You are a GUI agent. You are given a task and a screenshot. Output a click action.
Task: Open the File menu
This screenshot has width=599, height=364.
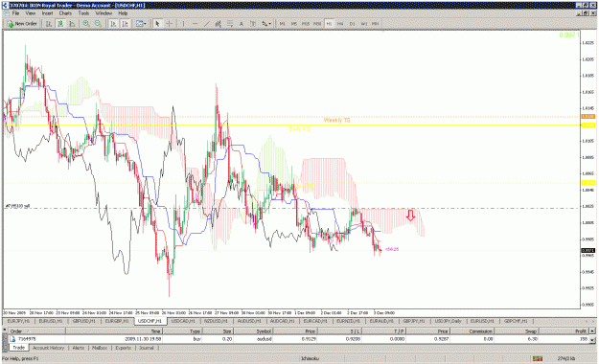coord(15,13)
